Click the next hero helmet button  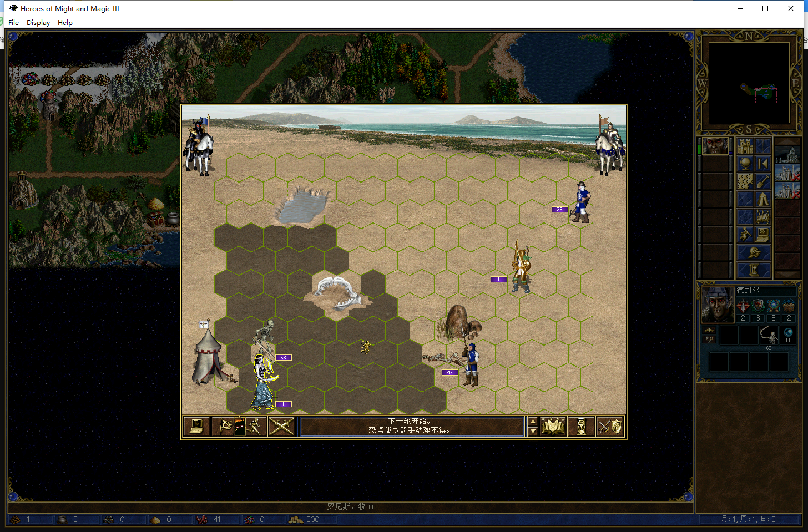pos(754,253)
